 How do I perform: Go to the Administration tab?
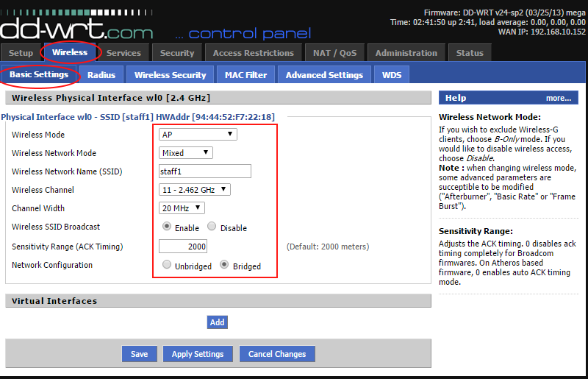click(406, 53)
